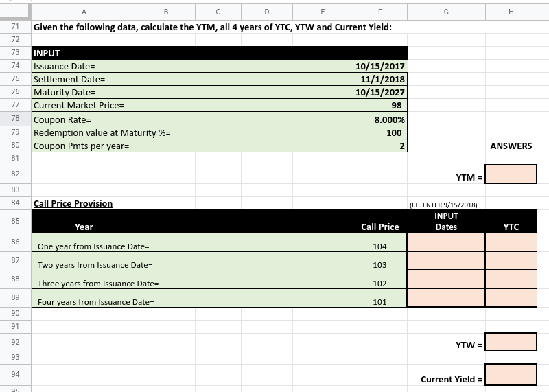Select column H header
Viewport: 549px width, 392px height.
(x=511, y=12)
